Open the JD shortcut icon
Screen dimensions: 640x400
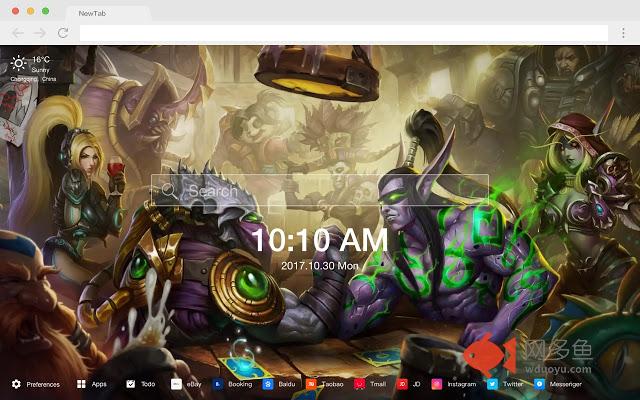(x=402, y=384)
